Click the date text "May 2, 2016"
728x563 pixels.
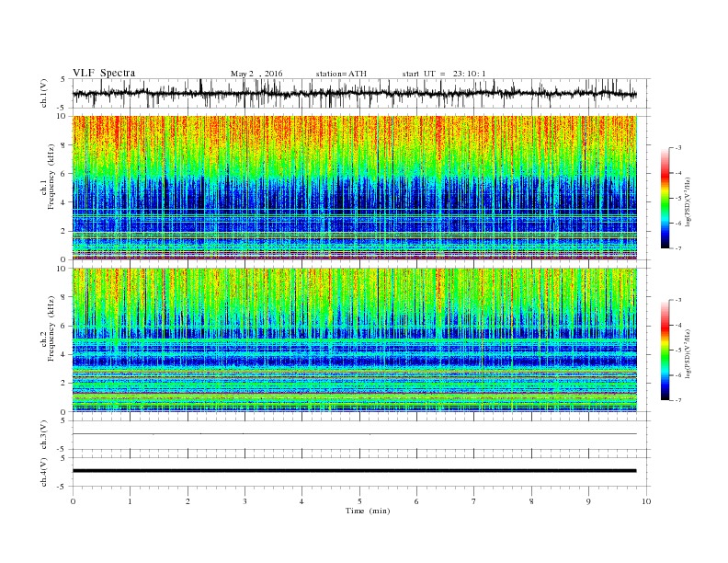pyautogui.click(x=256, y=74)
